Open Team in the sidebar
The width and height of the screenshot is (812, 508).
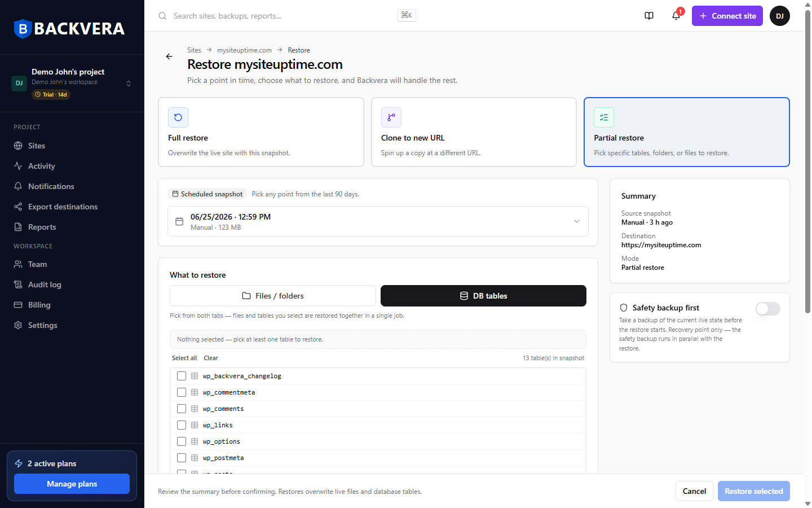click(x=72, y=264)
